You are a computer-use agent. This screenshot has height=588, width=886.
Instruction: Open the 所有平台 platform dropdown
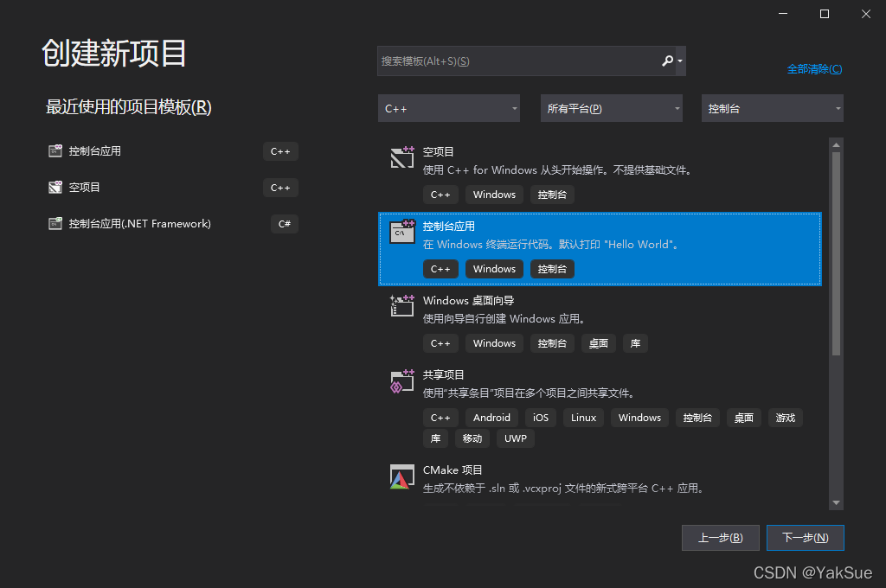pyautogui.click(x=611, y=108)
